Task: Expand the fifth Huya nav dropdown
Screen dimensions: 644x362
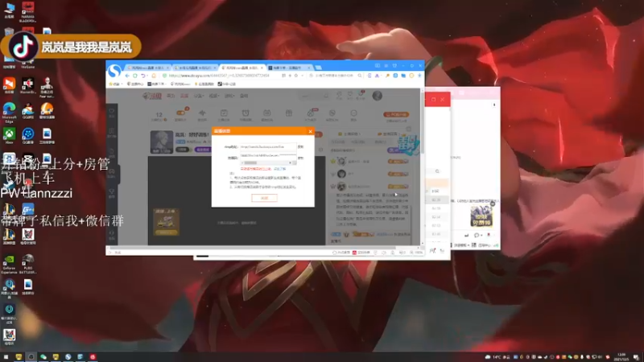Action: (x=229, y=96)
